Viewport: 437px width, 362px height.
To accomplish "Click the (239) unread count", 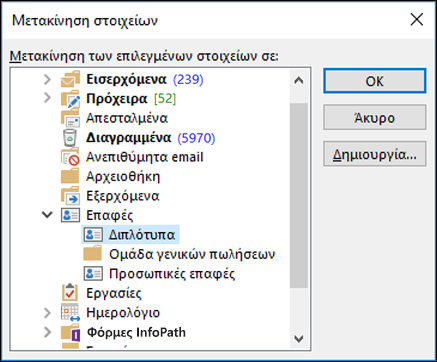I will pyautogui.click(x=188, y=79).
